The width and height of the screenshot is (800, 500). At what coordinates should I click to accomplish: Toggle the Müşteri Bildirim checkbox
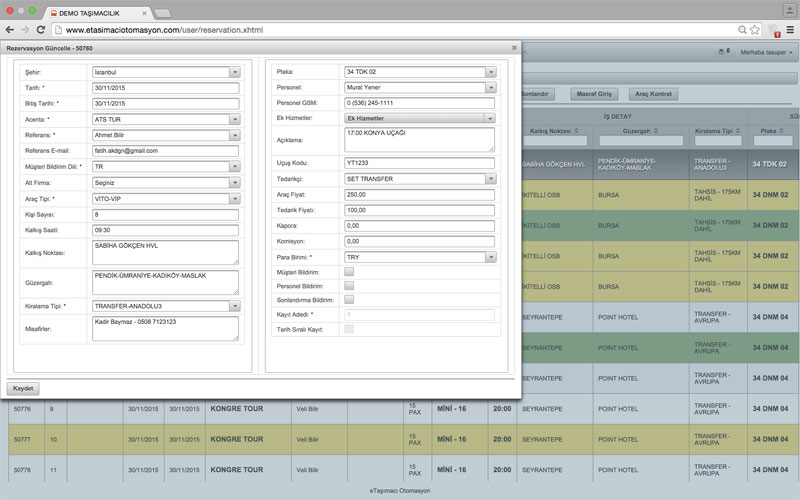(x=349, y=272)
